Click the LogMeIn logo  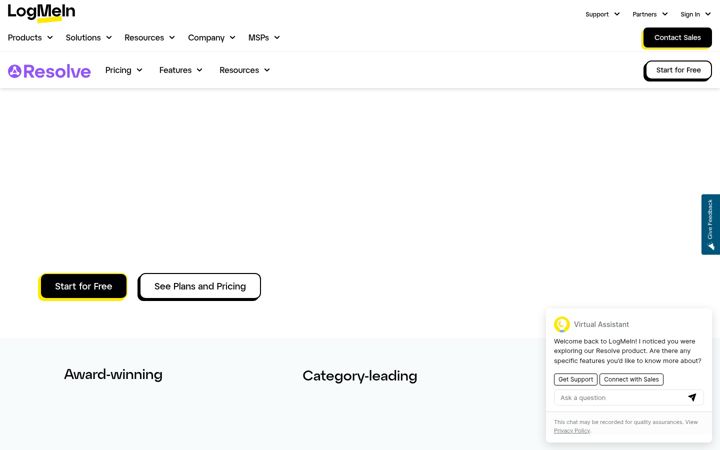pyautogui.click(x=41, y=12)
